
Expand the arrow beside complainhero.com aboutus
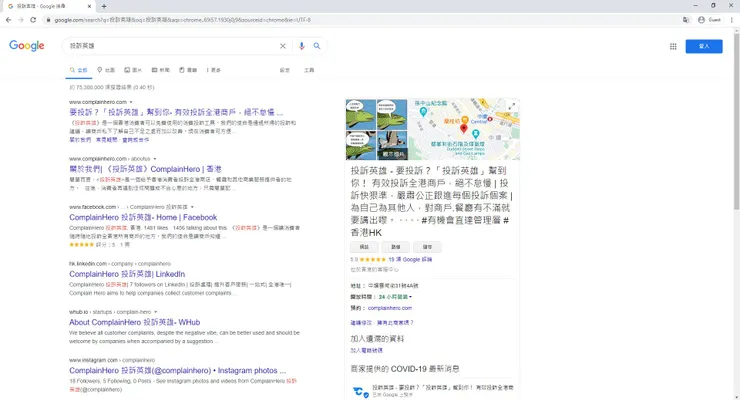pyautogui.click(x=155, y=159)
